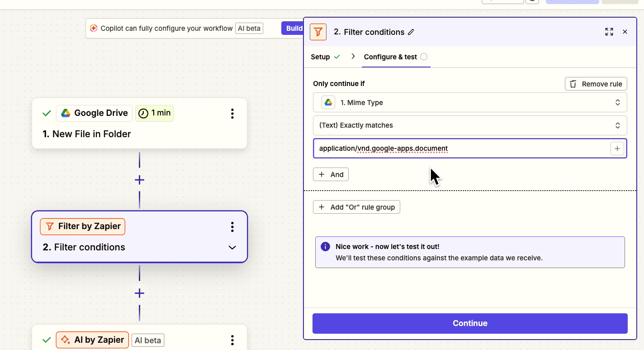This screenshot has height=350, width=644.
Task: Click the Copilot icon in the banner
Action: (94, 28)
